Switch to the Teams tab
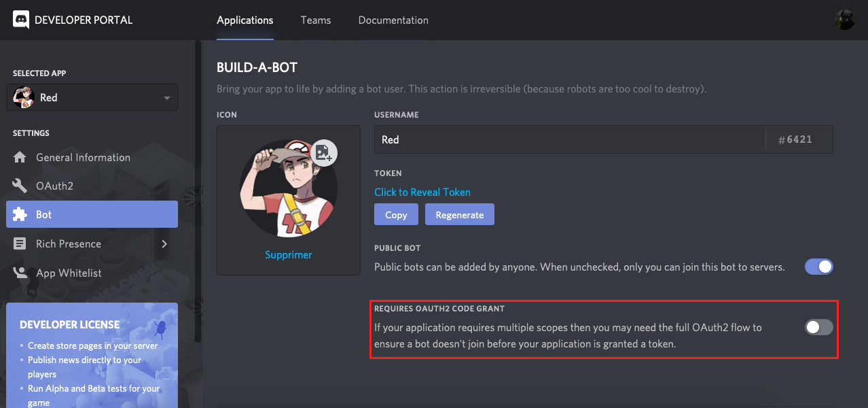Viewport: 868px width, 408px height. pos(316,20)
